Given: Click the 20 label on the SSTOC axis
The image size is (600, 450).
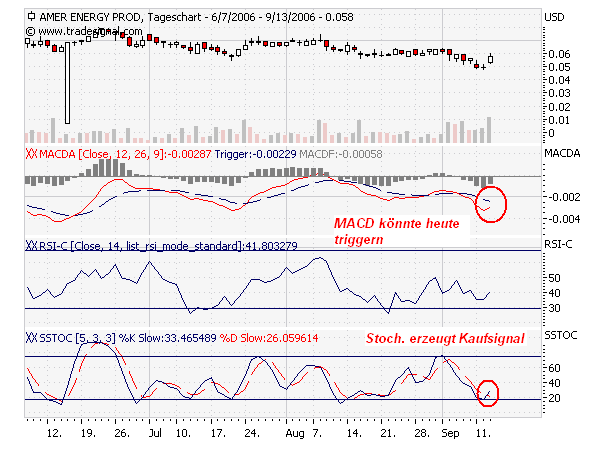Looking at the screenshot, I should (554, 398).
